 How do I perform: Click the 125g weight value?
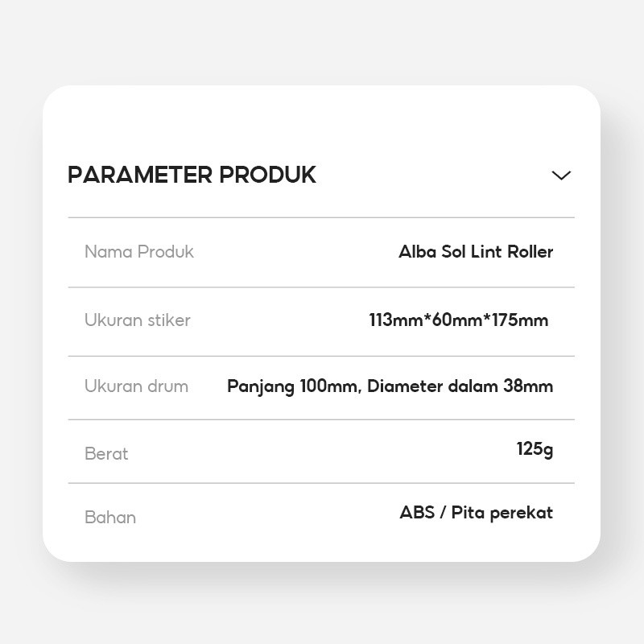pyautogui.click(x=535, y=449)
